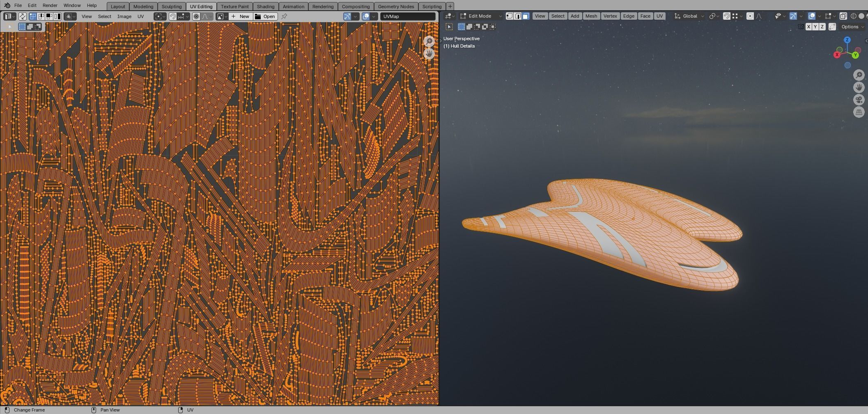
Task: Toggle the image pin icon
Action: click(x=284, y=16)
